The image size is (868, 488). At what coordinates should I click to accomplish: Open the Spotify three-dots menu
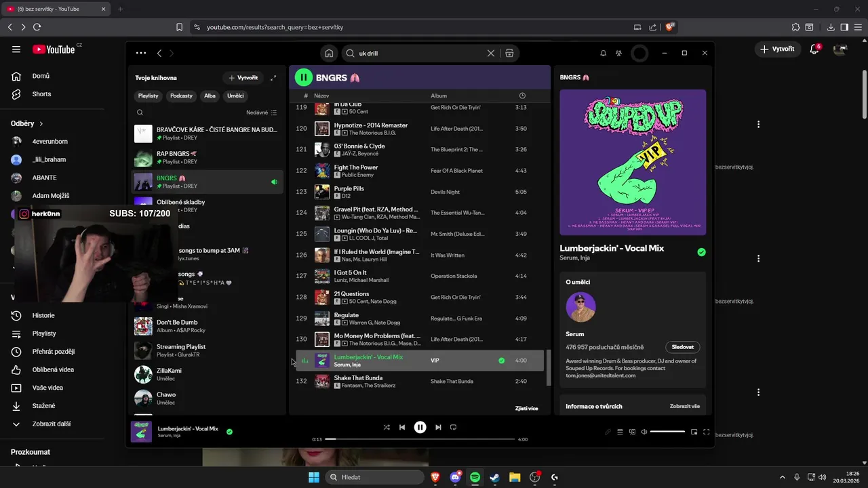[140, 53]
